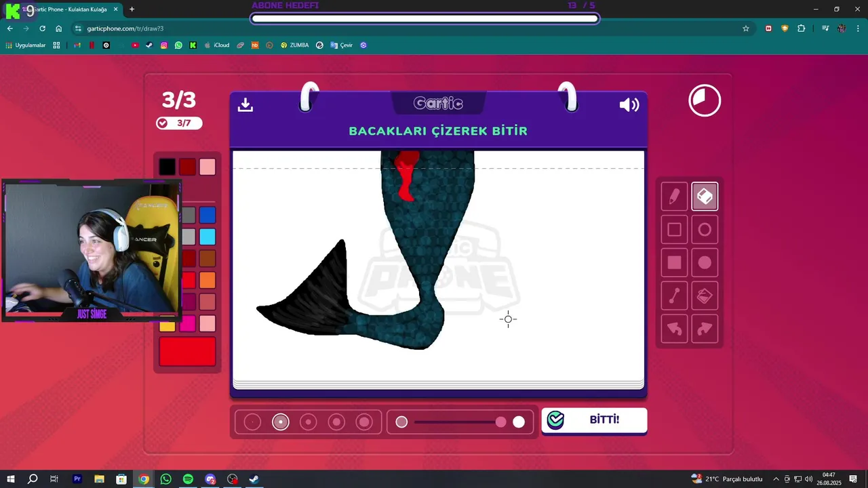Download the drawing with the save icon

click(x=245, y=104)
